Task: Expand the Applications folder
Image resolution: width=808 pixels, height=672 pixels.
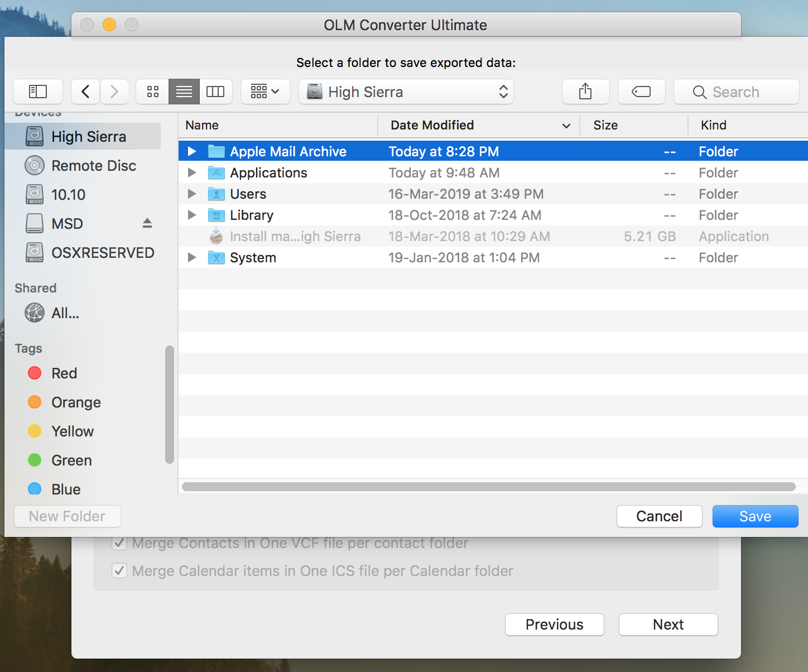Action: click(192, 172)
